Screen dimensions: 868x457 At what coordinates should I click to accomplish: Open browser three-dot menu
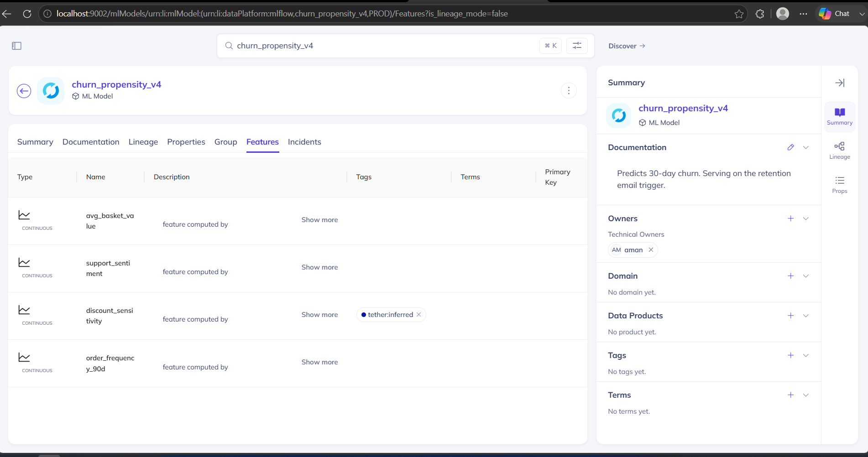(804, 14)
